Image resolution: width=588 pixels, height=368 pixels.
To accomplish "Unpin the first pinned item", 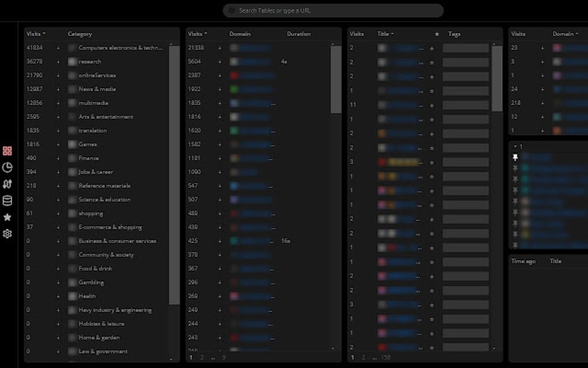I will point(516,157).
